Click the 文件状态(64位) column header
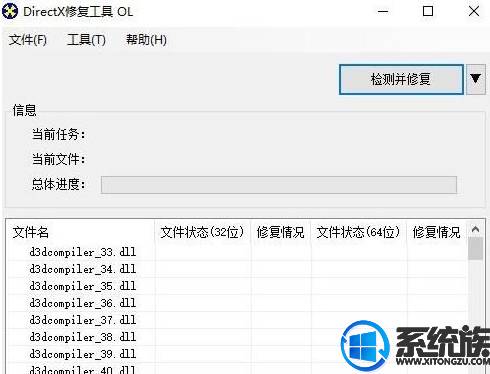Image resolution: width=490 pixels, height=374 pixels. [359, 232]
